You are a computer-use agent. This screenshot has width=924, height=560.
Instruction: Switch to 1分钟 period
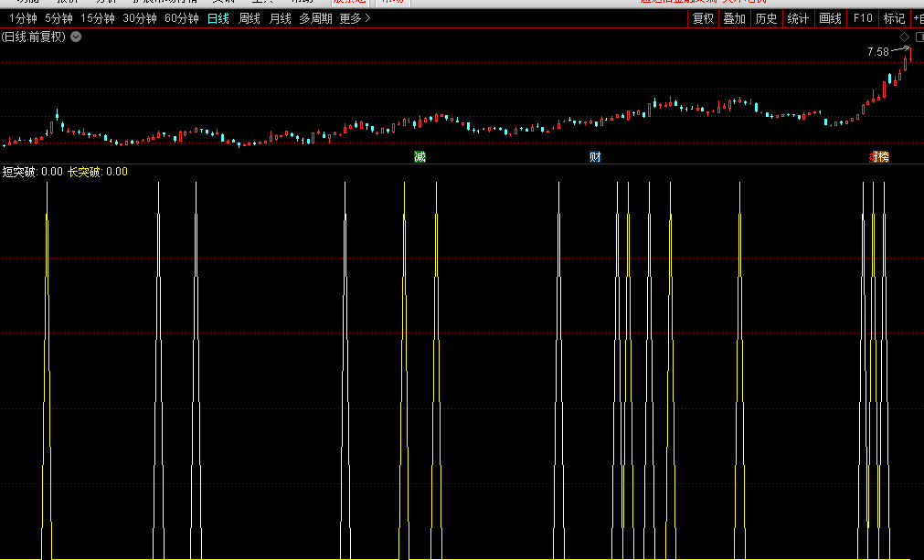click(x=21, y=18)
